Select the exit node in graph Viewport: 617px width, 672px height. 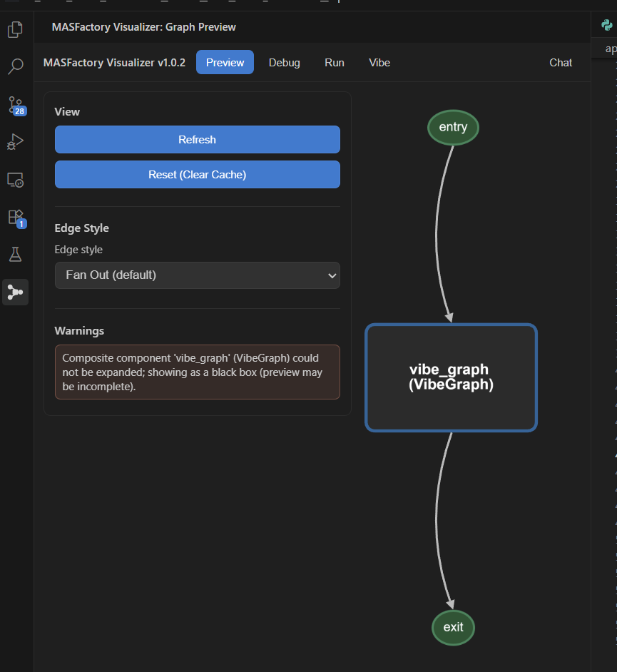453,628
